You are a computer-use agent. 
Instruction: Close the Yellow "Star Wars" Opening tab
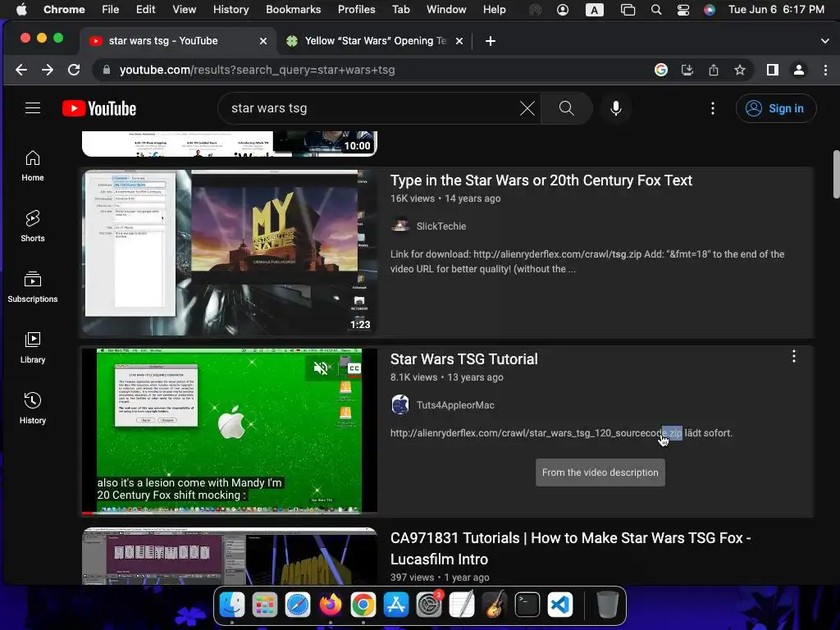click(459, 41)
